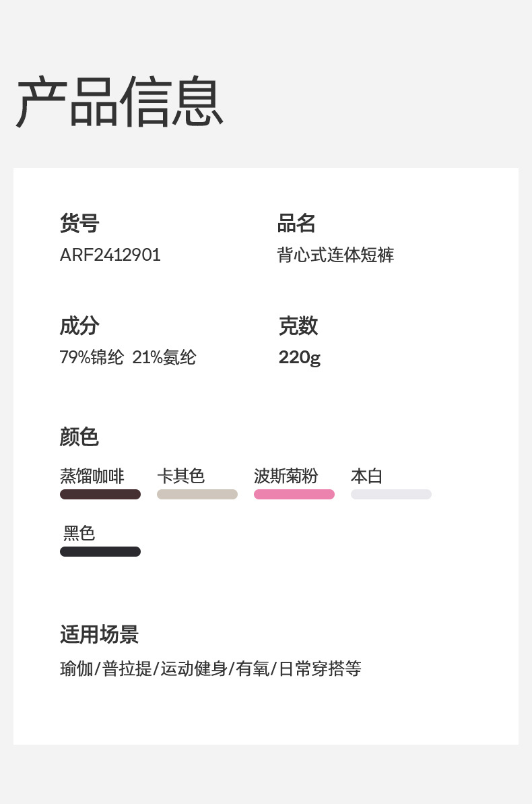
Task: Click the 货号 field heading
Action: click(x=79, y=223)
